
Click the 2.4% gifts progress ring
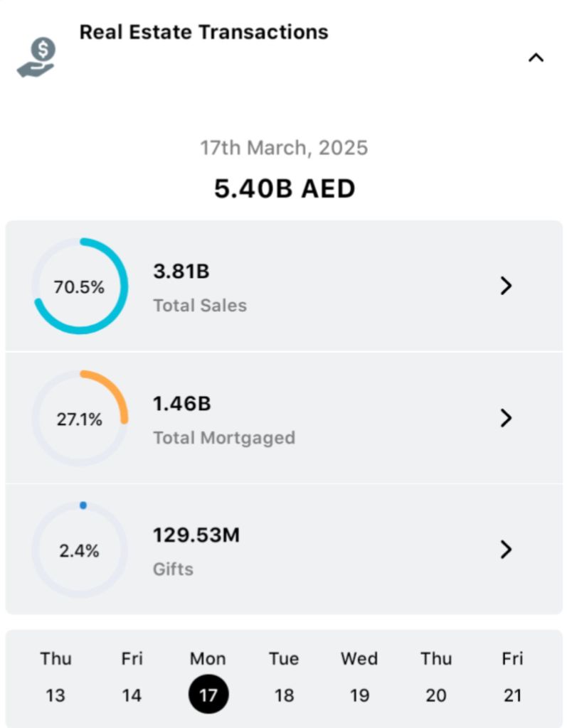pyautogui.click(x=80, y=550)
